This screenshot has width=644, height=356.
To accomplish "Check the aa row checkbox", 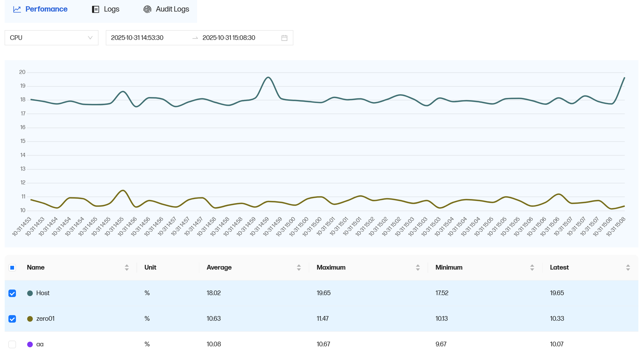I will coord(12,344).
